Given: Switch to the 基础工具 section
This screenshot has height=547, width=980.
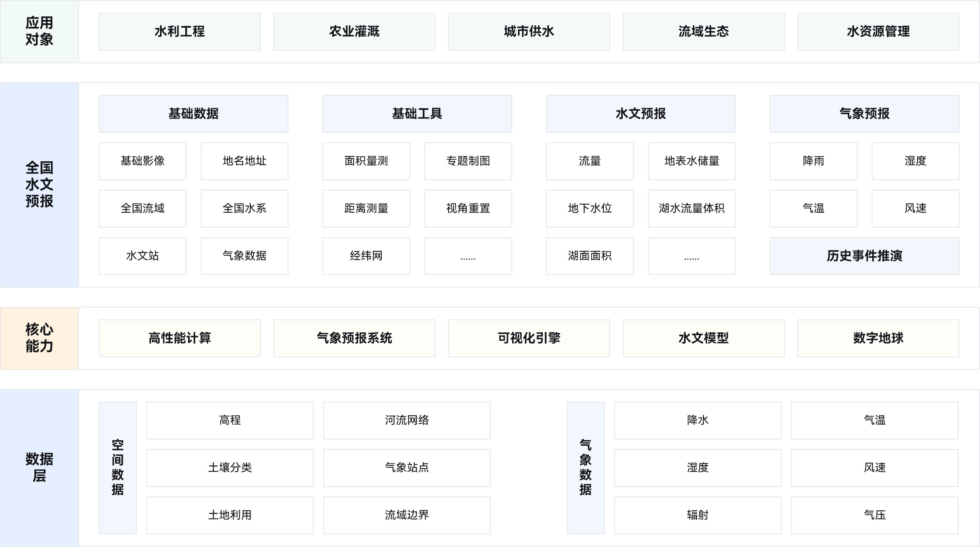Looking at the screenshot, I should point(416,113).
